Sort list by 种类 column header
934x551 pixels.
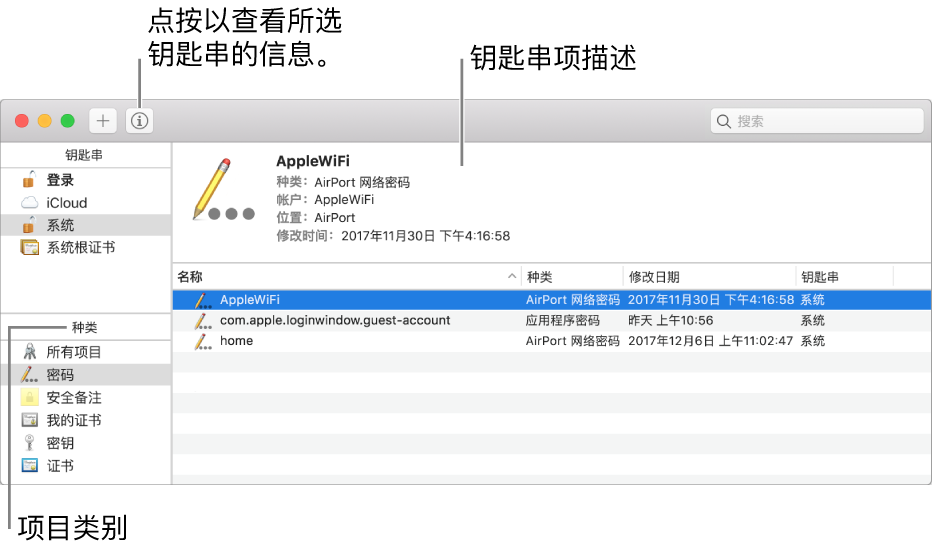pyautogui.click(x=572, y=277)
